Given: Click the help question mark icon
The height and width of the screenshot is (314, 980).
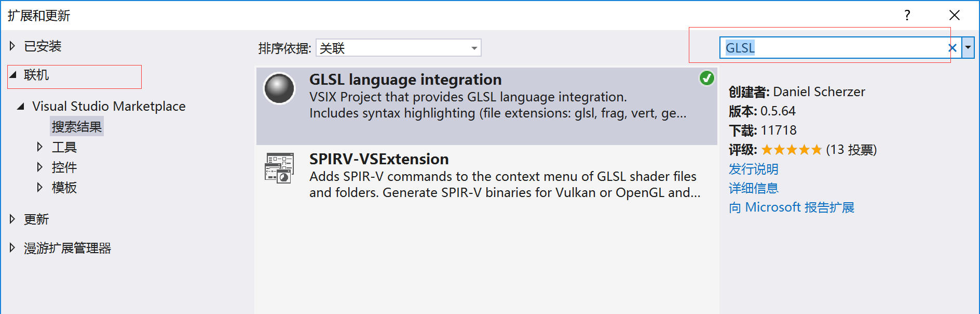Looking at the screenshot, I should [x=907, y=16].
